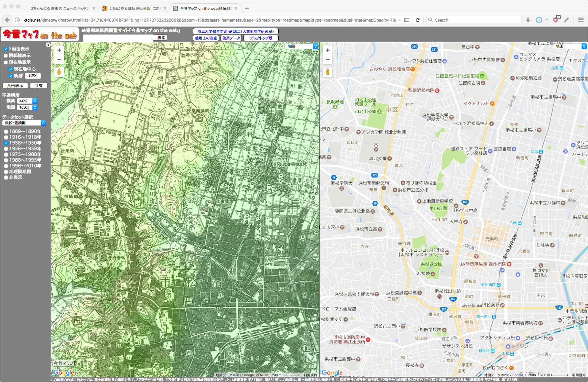The width and height of the screenshot is (588, 382).
Task: Select the 1988~1995年 map period
Action: coord(6,160)
